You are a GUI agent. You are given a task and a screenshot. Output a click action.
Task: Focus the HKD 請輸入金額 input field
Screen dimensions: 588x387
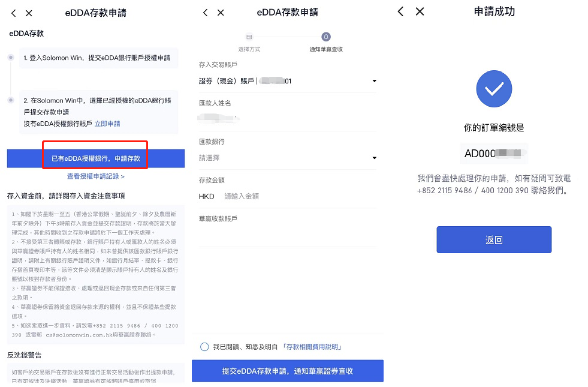click(x=288, y=196)
